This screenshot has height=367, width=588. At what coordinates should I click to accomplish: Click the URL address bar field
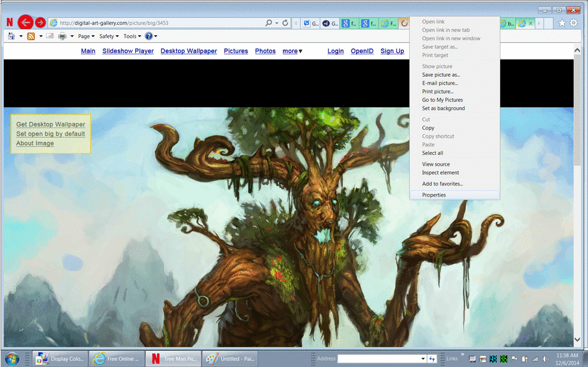coord(155,23)
